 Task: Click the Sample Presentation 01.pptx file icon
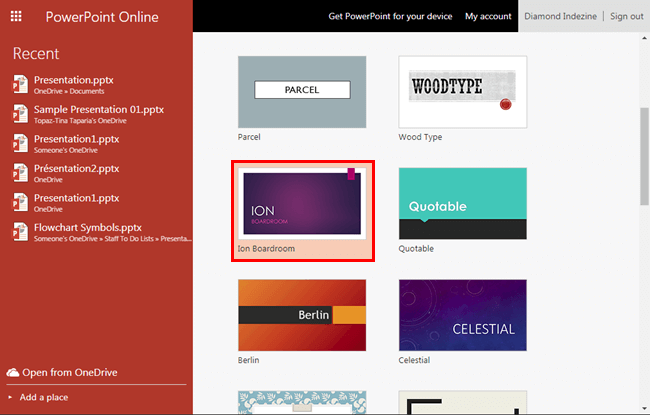(x=19, y=113)
